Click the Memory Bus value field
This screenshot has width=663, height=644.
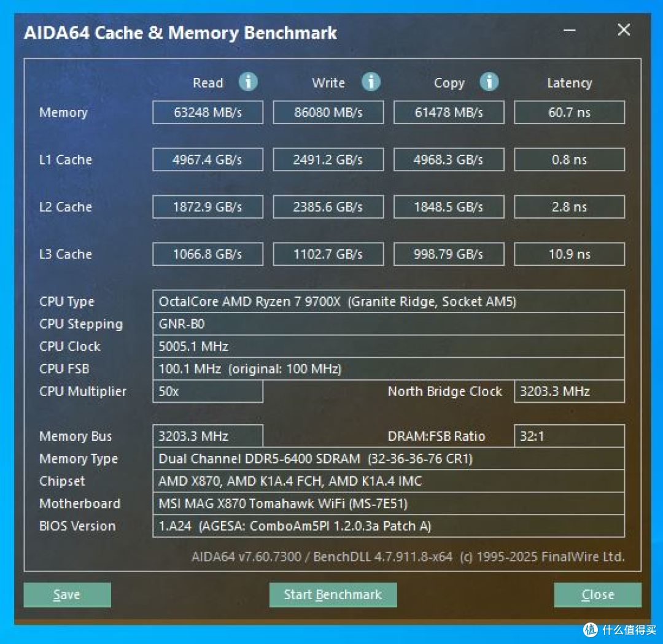click(207, 436)
